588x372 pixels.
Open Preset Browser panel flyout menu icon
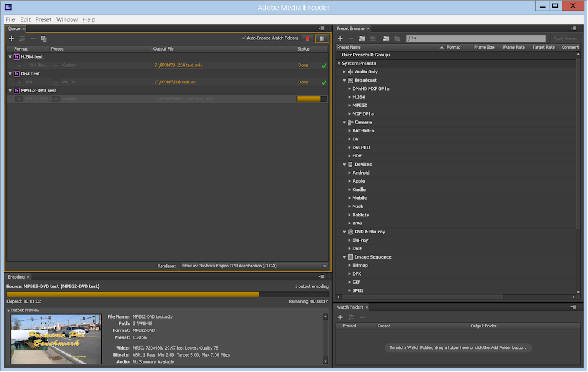573,28
